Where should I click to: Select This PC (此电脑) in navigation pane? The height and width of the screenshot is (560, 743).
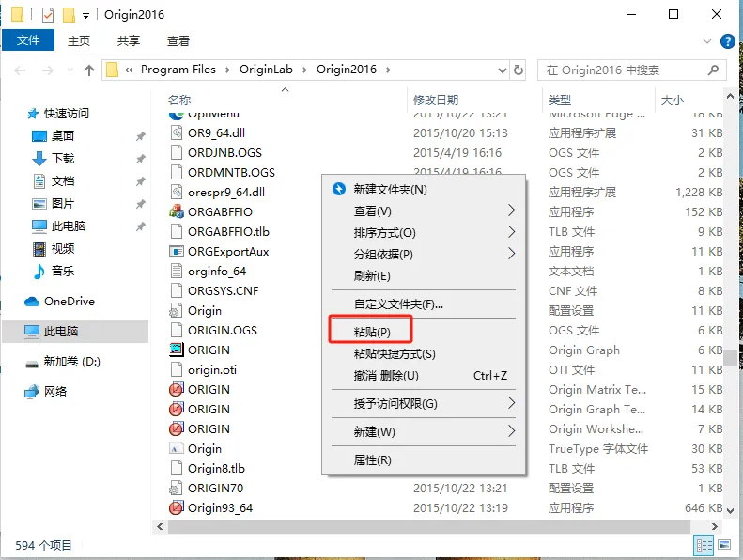tap(75, 331)
